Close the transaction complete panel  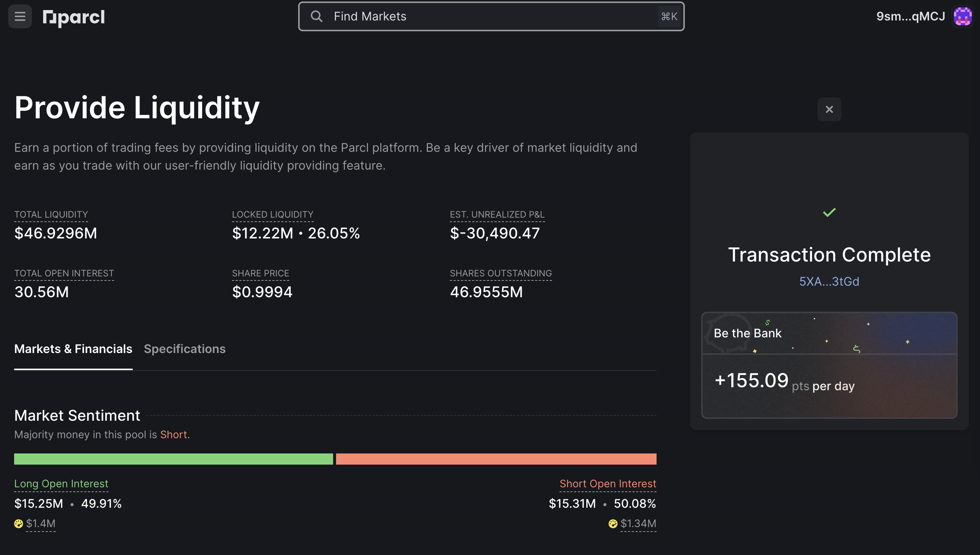click(829, 109)
